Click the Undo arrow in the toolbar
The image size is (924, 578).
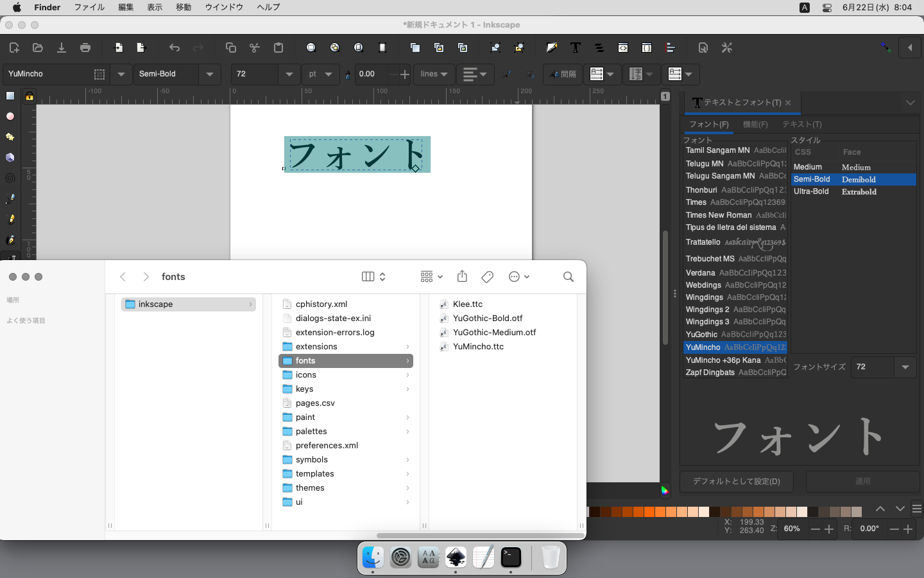(175, 48)
